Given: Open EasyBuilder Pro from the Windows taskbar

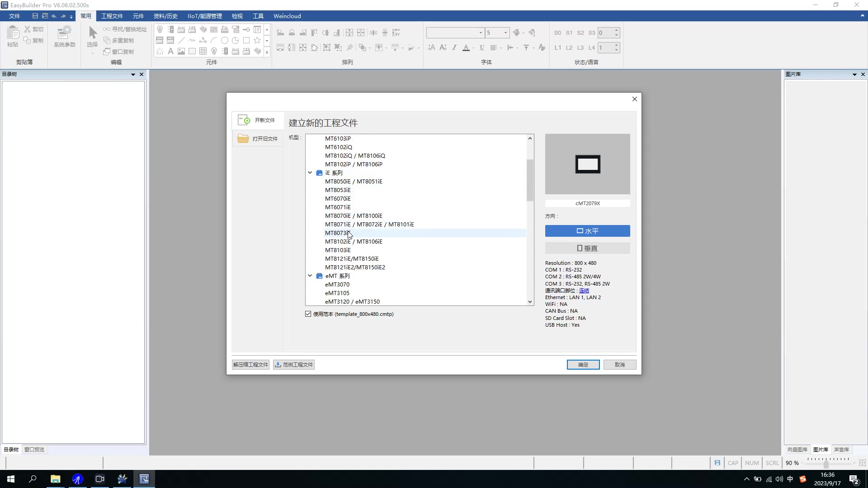Looking at the screenshot, I should pos(144,479).
